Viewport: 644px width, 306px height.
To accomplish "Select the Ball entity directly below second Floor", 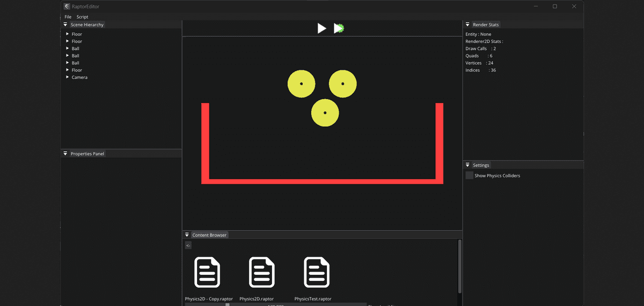I will tap(76, 48).
